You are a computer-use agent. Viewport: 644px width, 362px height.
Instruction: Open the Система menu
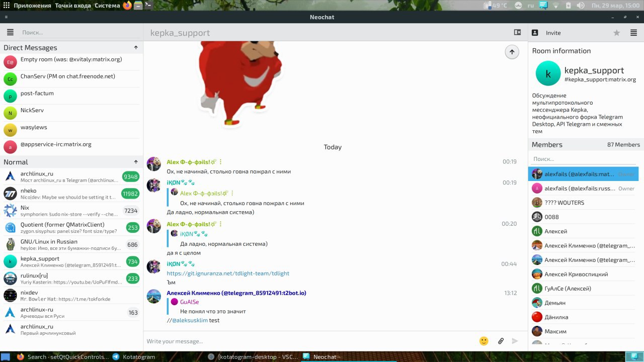107,6
